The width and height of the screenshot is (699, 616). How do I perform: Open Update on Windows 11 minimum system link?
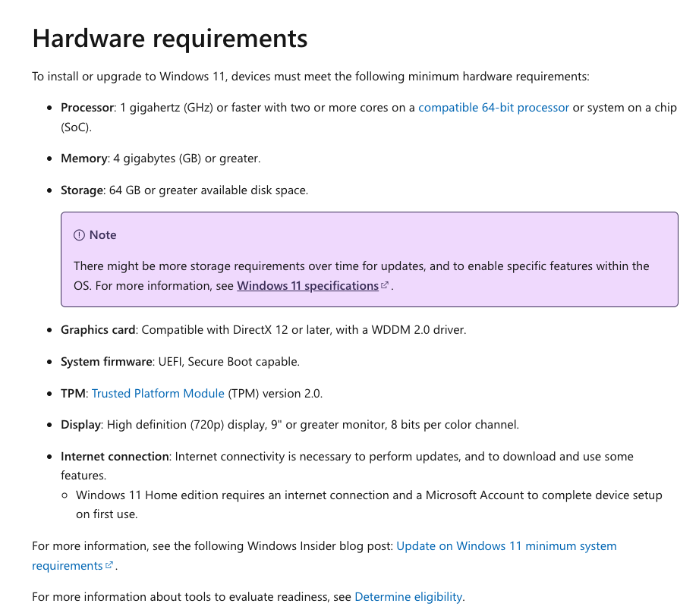point(506,546)
